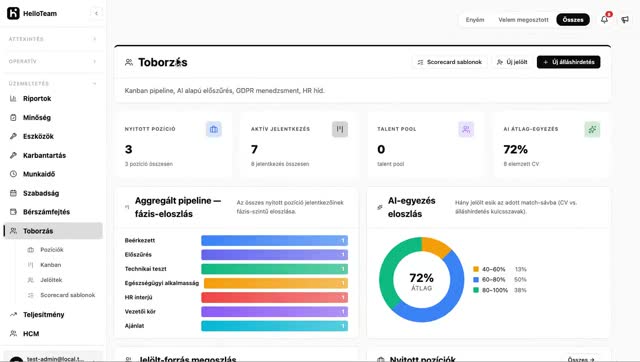Click the Teljesítmény trend icon
This screenshot has height=362, width=640.
pos(13,315)
